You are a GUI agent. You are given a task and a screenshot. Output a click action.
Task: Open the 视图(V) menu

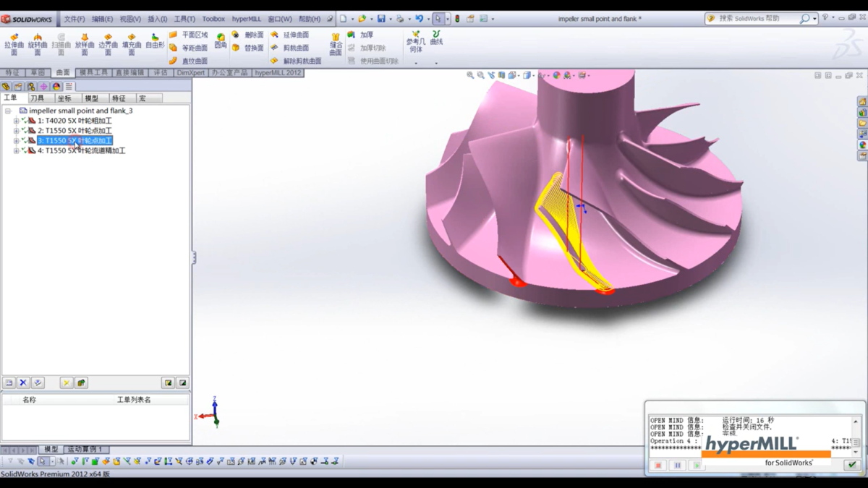[x=130, y=19]
